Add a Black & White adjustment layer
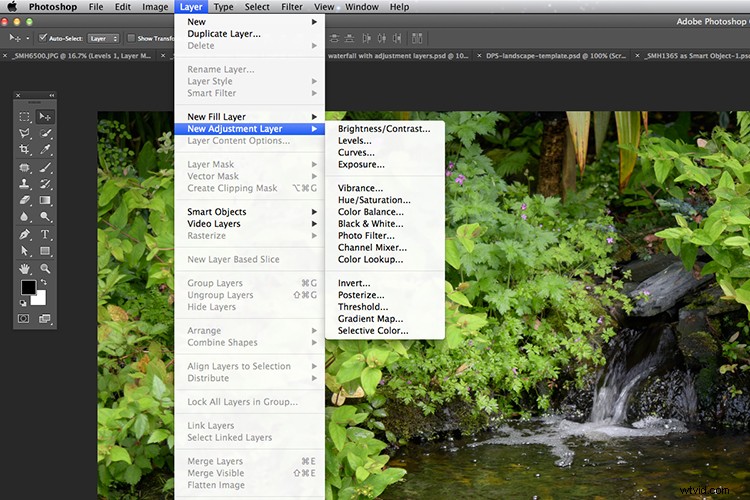This screenshot has height=500, width=750. (385, 223)
